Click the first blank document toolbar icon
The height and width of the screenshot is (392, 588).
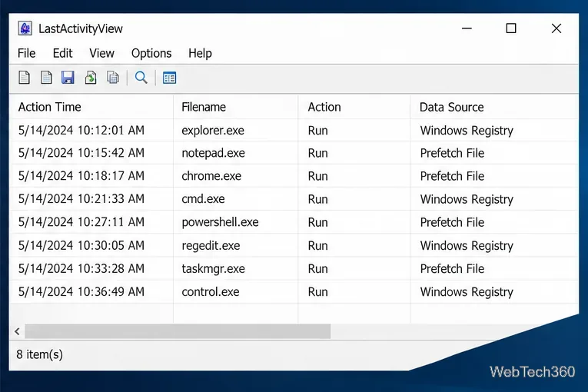click(x=25, y=78)
